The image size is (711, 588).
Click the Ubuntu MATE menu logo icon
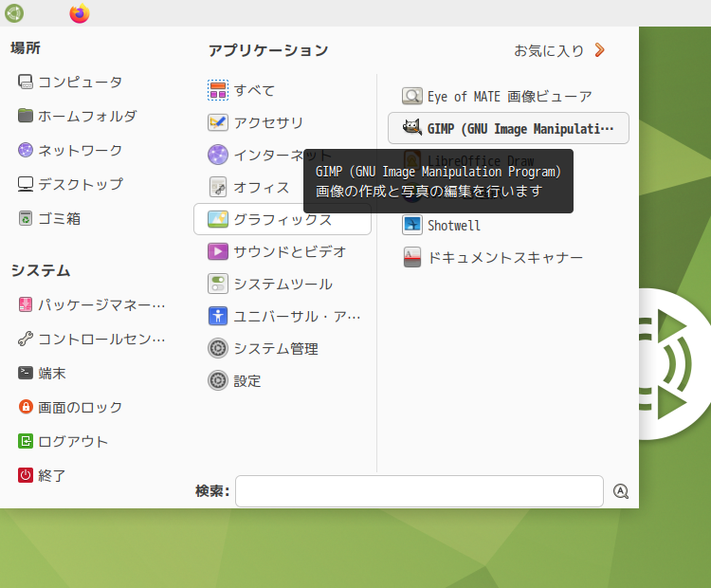click(14, 13)
